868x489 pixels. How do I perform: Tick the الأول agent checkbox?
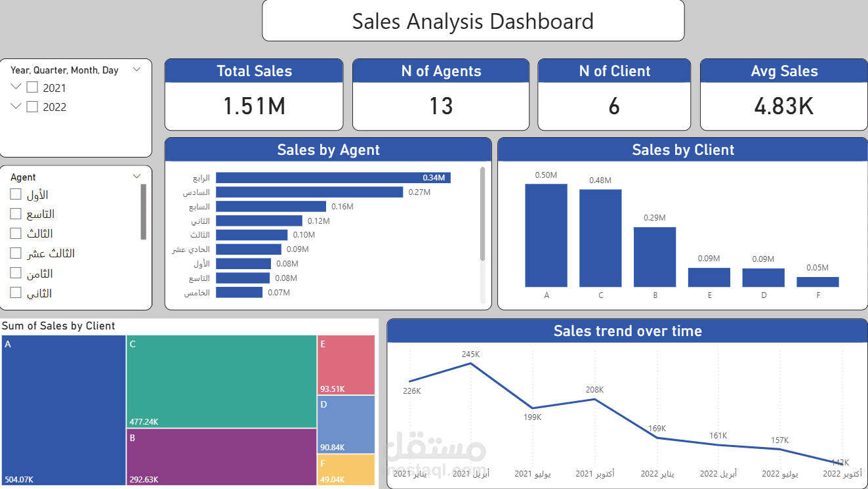pos(16,194)
